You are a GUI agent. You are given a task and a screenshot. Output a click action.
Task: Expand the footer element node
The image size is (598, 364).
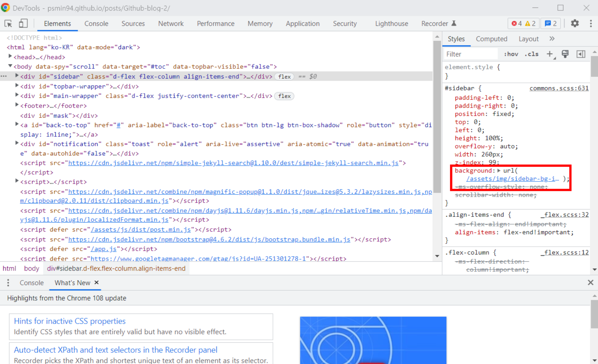tap(17, 105)
